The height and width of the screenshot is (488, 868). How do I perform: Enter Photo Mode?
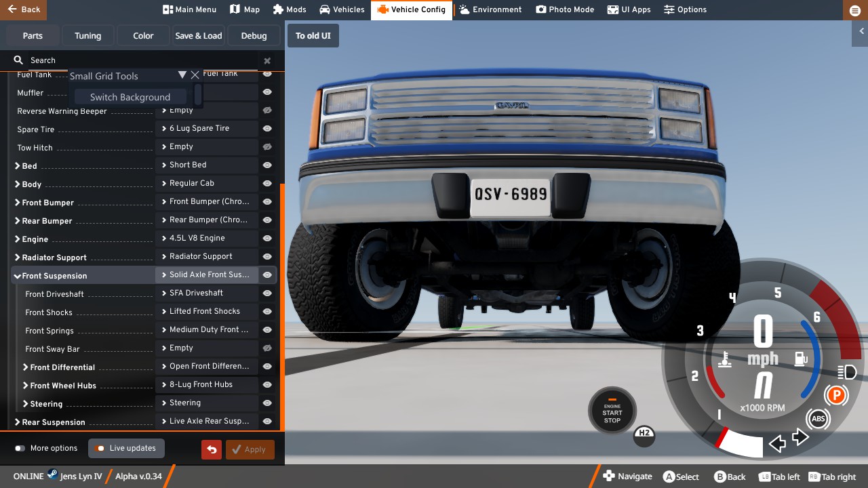[x=565, y=9]
